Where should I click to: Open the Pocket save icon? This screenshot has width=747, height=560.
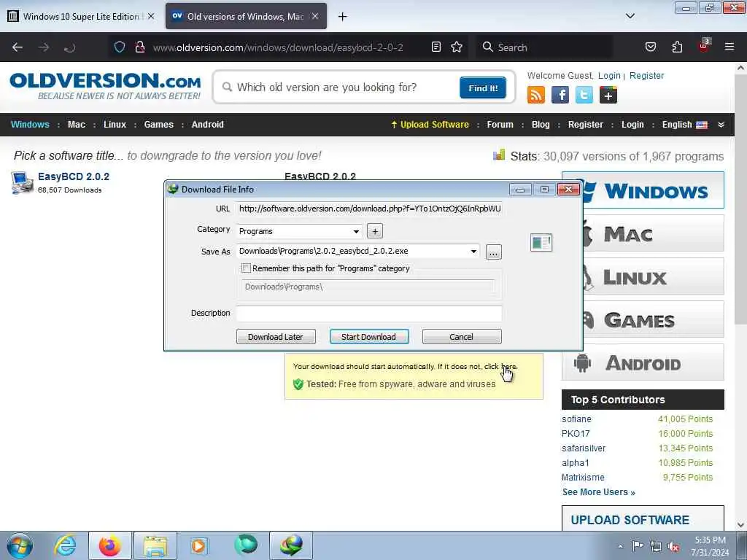650,47
